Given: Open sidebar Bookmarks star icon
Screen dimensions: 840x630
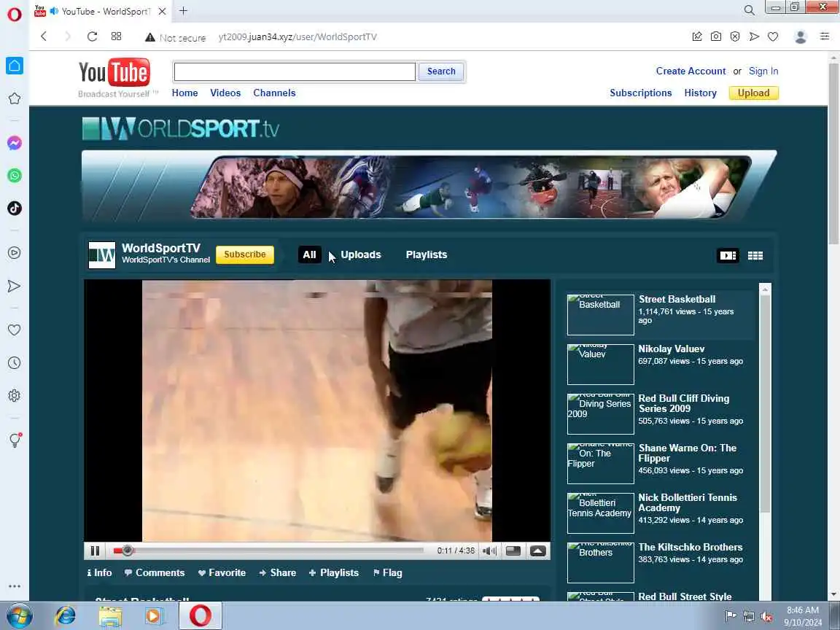Looking at the screenshot, I should (x=15, y=98).
